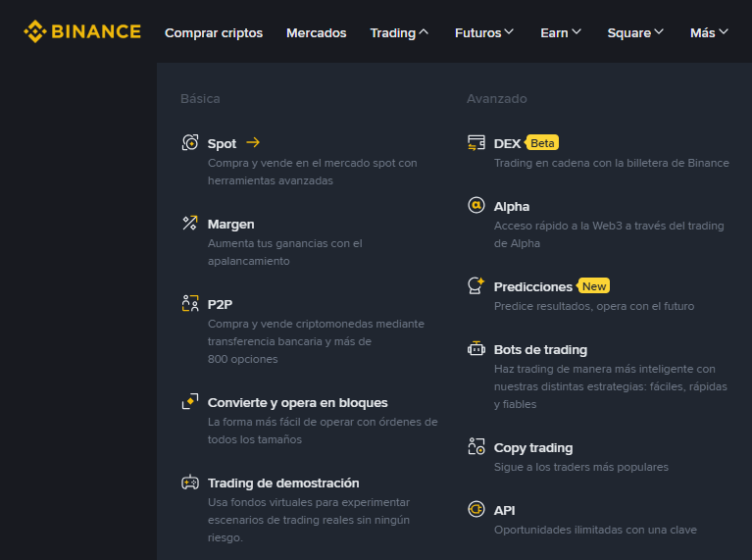
Task: Click text 'Trading en cadena con la billetera de Binance'
Action: point(612,163)
